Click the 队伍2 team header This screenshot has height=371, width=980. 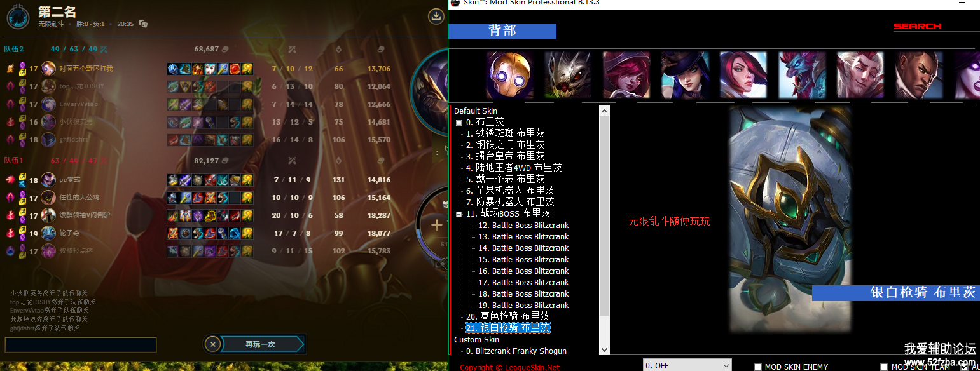click(14, 49)
